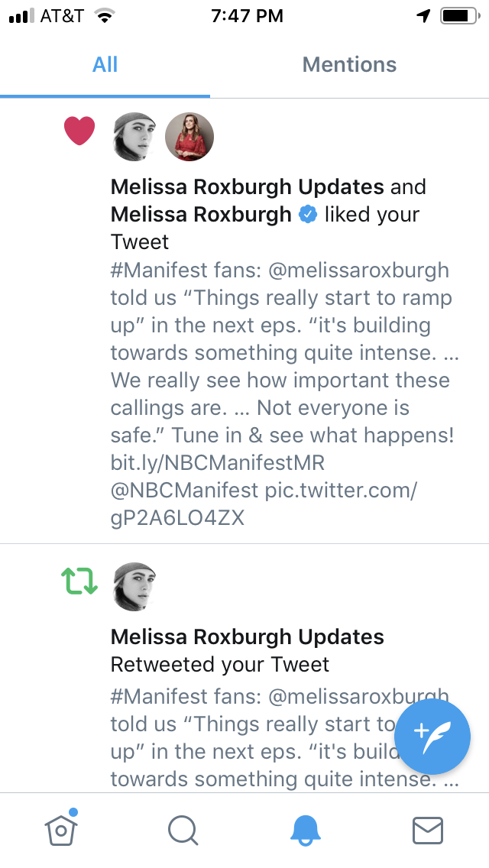This screenshot has width=489, height=868.
Task: Open Melissa Roxburgh Updates avatar in retweet notification
Action: point(134,587)
